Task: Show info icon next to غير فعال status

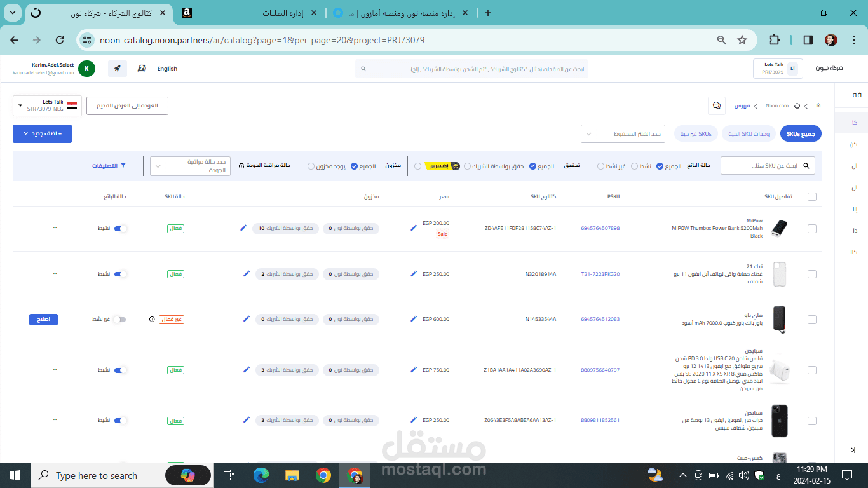Action: tap(152, 319)
